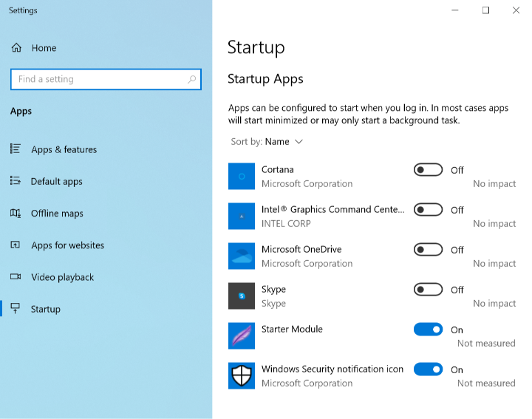The height and width of the screenshot is (419, 532).
Task: Click the Microsoft OneDrive name
Action: 301,249
